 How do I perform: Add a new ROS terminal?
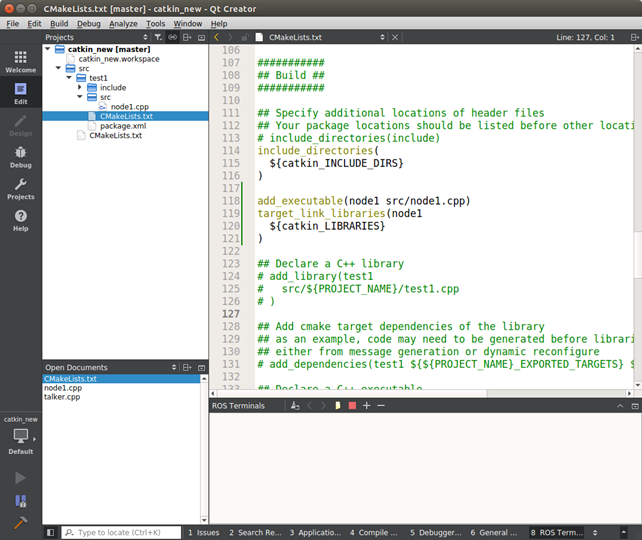pos(366,406)
